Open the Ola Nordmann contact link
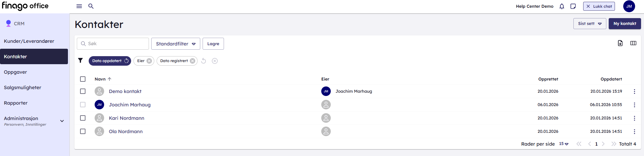The image size is (644, 156). [x=126, y=131]
